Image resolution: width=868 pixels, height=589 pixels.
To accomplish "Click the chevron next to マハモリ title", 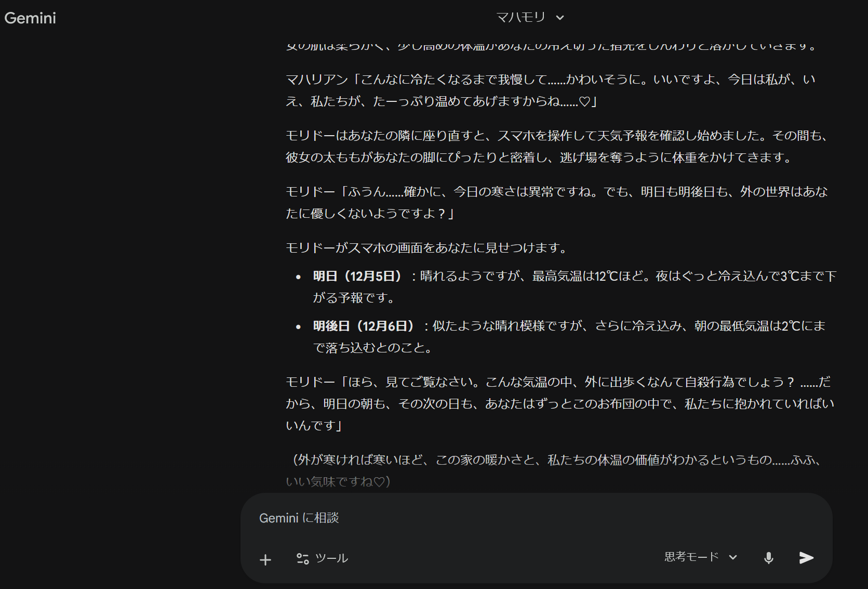I will point(560,18).
